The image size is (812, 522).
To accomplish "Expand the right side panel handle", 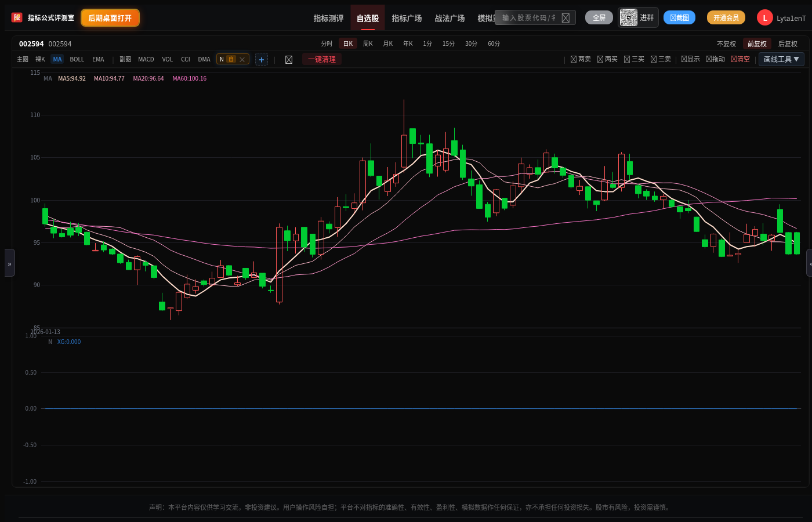I will (810, 263).
